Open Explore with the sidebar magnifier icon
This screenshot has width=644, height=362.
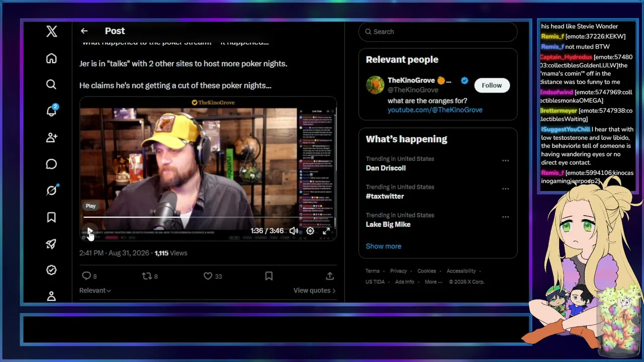click(51, 84)
